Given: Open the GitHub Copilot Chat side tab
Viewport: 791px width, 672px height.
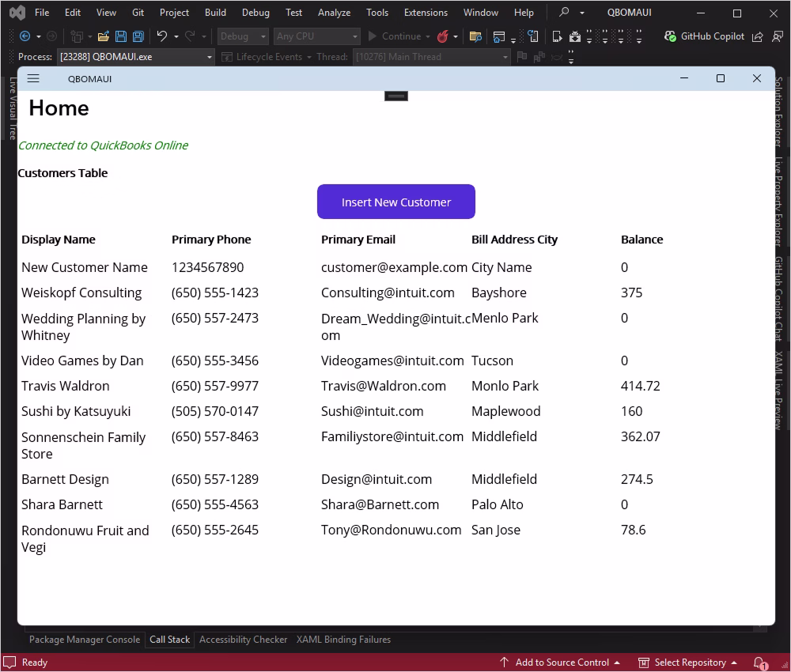Looking at the screenshot, I should click(779, 299).
